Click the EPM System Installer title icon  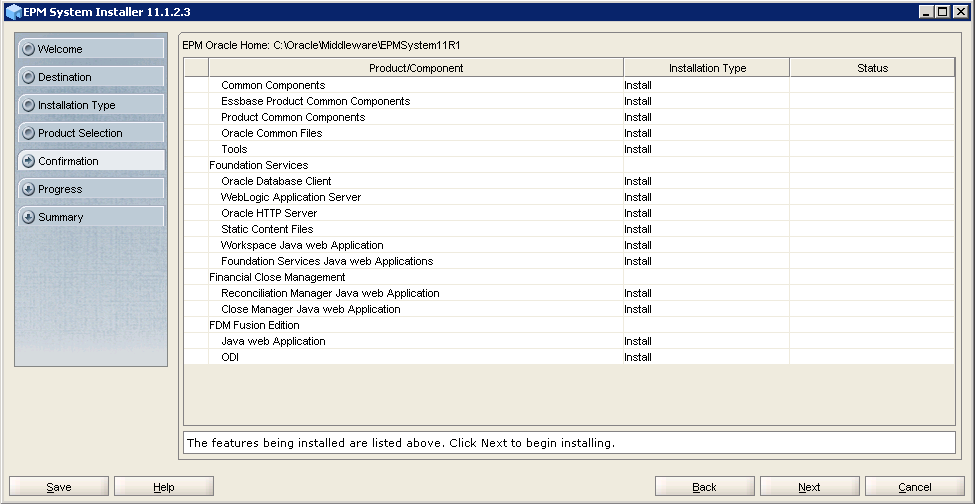point(13,11)
